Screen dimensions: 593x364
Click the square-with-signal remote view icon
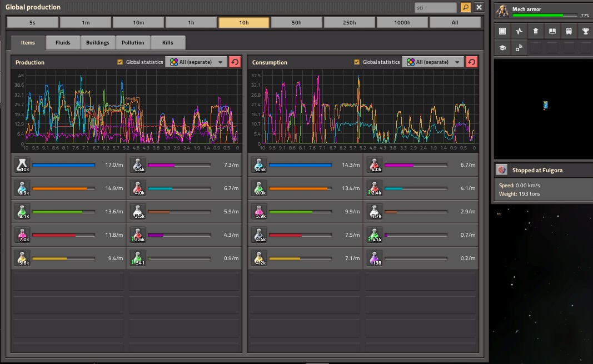click(x=519, y=48)
